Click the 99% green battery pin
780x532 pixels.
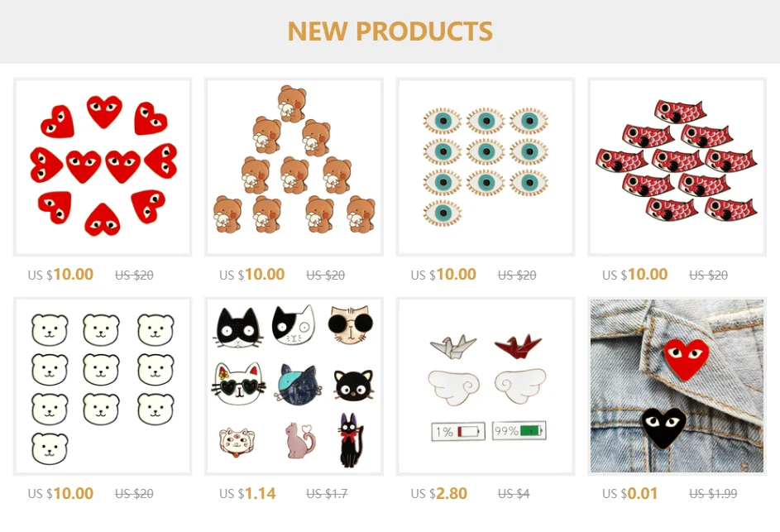519,430
